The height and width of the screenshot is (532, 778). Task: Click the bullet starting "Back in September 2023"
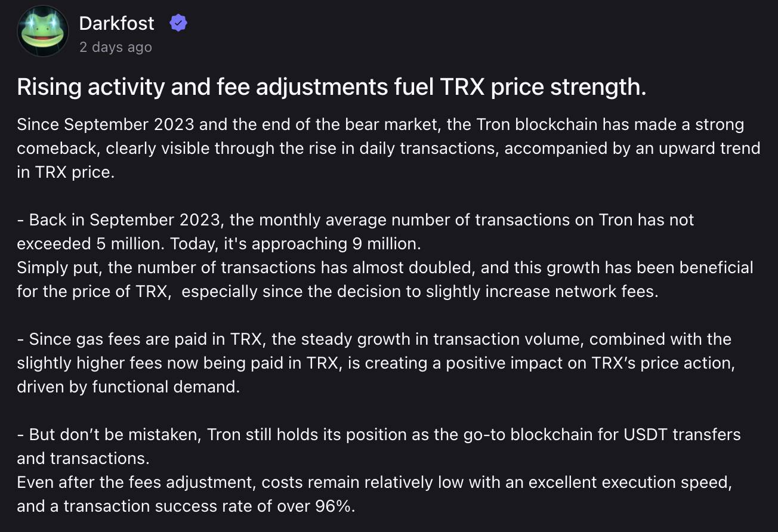[356, 232]
